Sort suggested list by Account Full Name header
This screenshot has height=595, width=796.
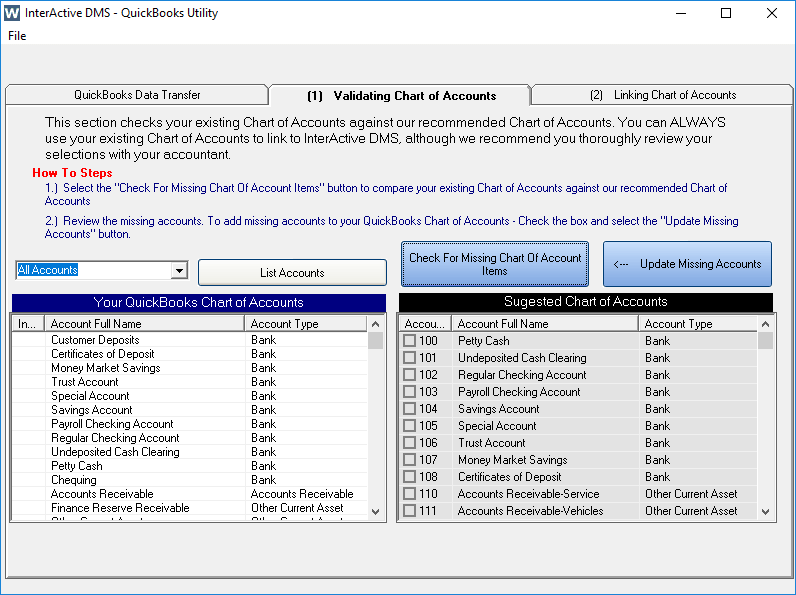545,324
